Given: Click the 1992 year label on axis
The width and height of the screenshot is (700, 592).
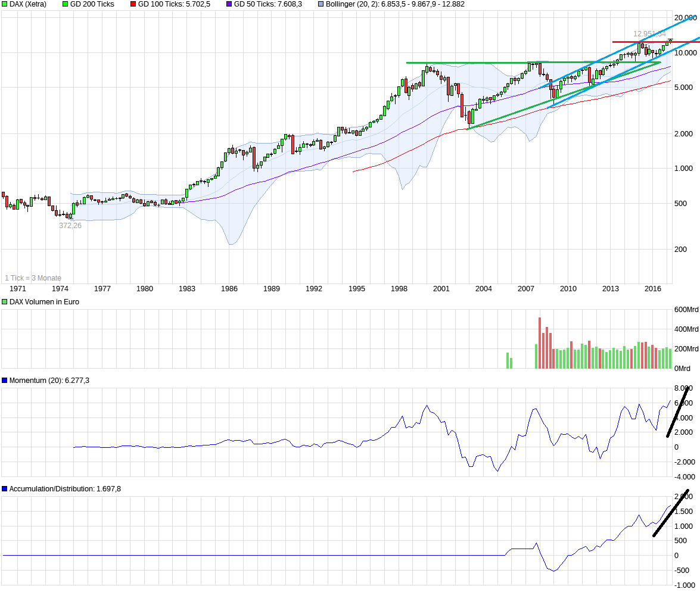Looking at the screenshot, I should (x=314, y=288).
